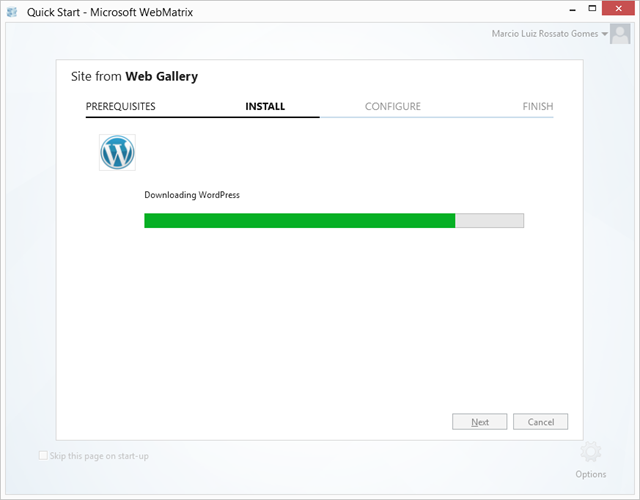Viewport: 640px width, 500px height.
Task: Go to the PREREQUISITES step tab
Action: pyautogui.click(x=120, y=107)
